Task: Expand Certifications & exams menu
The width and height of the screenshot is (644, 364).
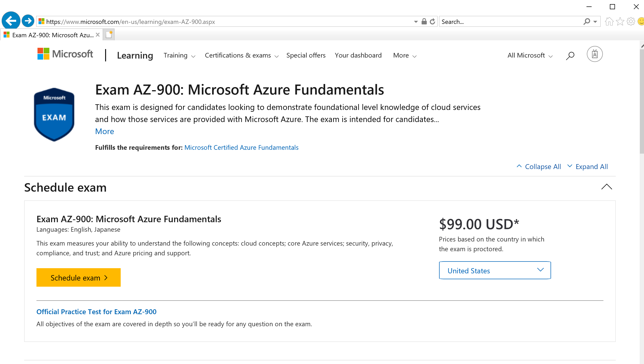Action: 242,55
